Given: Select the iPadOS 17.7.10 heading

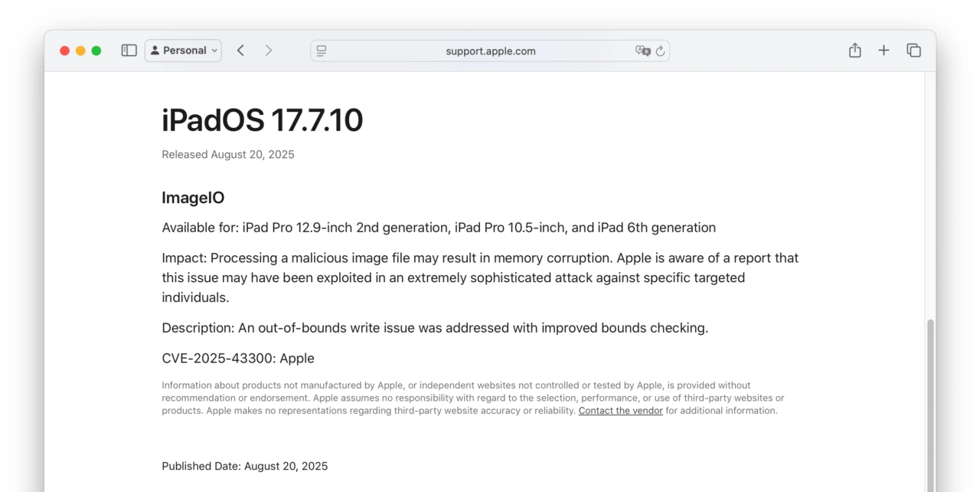Looking at the screenshot, I should (262, 120).
